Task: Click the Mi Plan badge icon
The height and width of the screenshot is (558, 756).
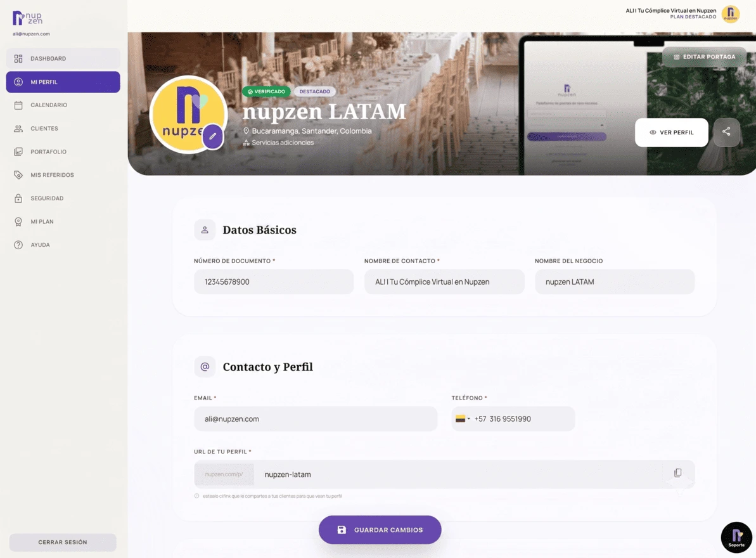Action: pyautogui.click(x=18, y=221)
